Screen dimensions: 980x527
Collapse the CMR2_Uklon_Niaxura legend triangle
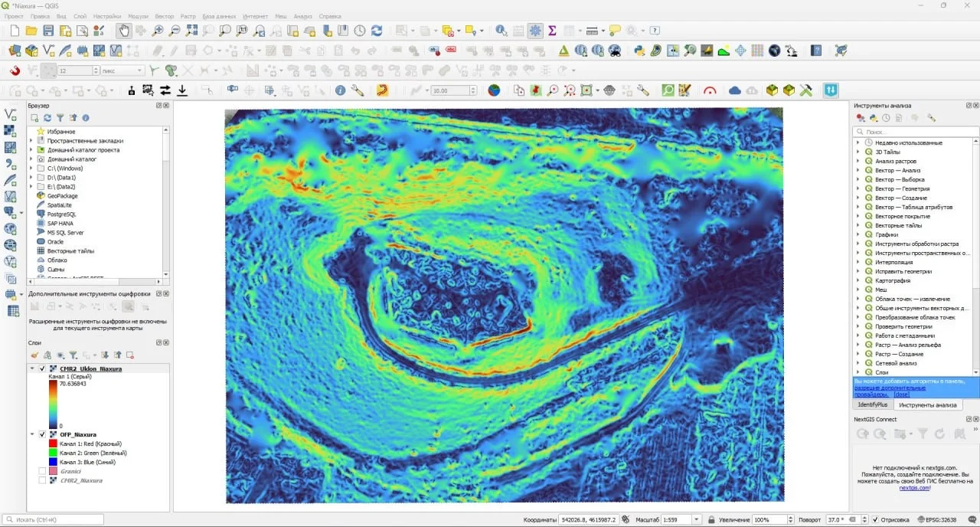[x=31, y=368]
